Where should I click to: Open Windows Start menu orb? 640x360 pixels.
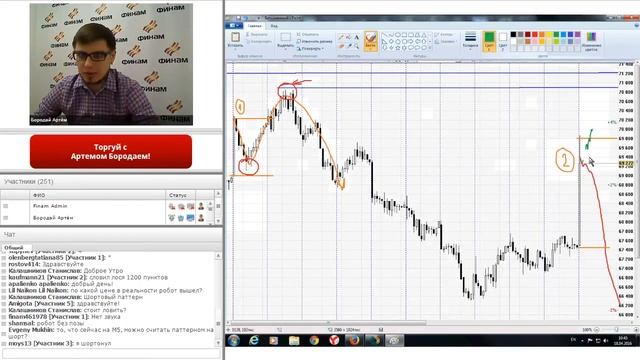click(233, 340)
